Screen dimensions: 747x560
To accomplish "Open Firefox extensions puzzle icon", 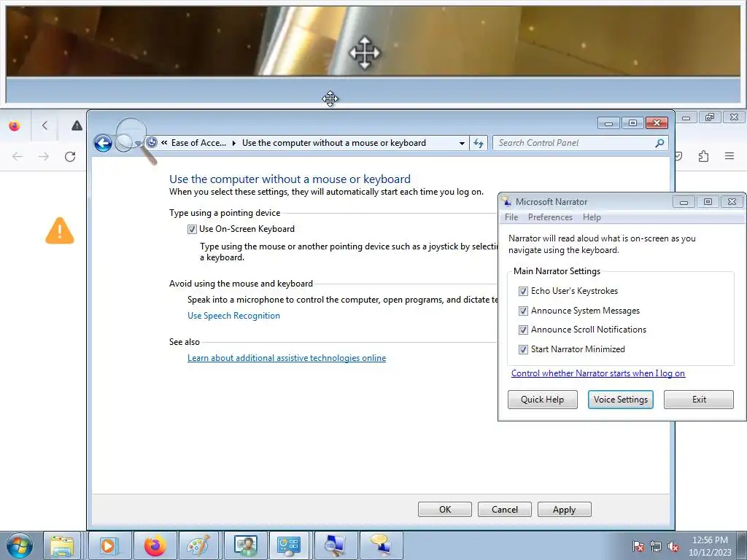I will [703, 156].
